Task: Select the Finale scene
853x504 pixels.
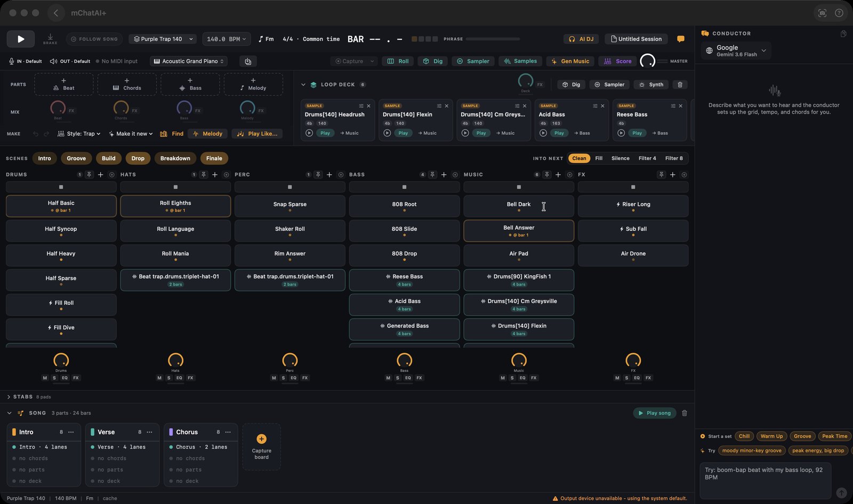Action: 214,158
